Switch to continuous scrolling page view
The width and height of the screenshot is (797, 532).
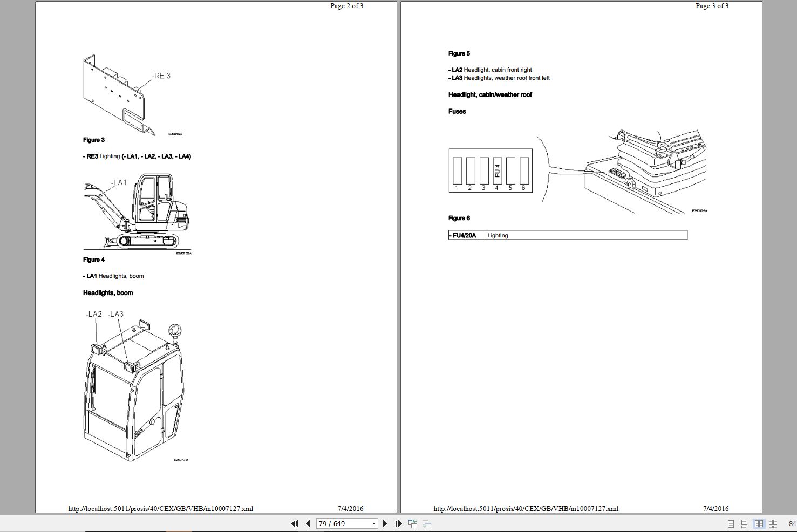click(x=744, y=523)
